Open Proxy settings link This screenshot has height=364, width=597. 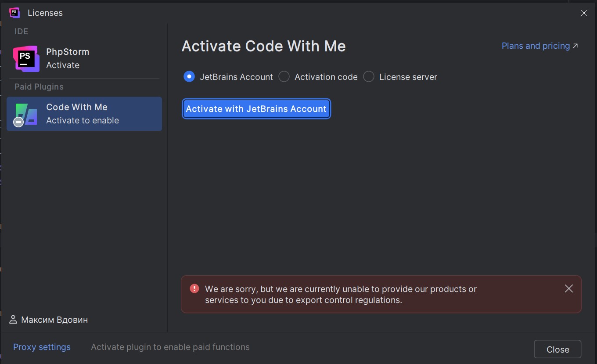42,347
